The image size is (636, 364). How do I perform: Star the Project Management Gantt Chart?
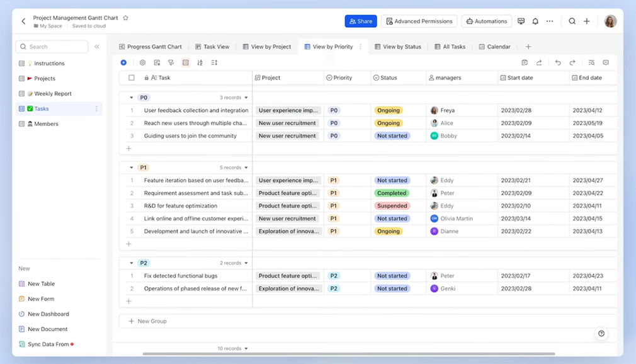point(125,18)
